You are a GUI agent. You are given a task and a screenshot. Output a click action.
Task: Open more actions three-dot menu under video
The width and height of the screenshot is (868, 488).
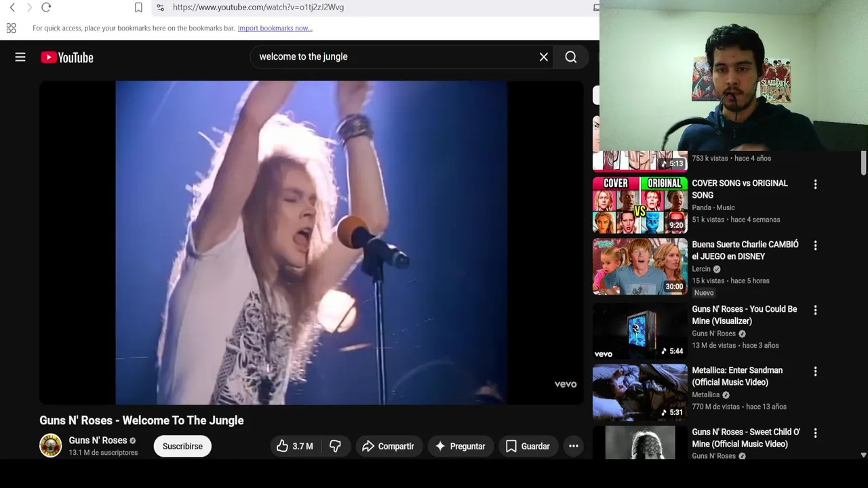point(574,446)
